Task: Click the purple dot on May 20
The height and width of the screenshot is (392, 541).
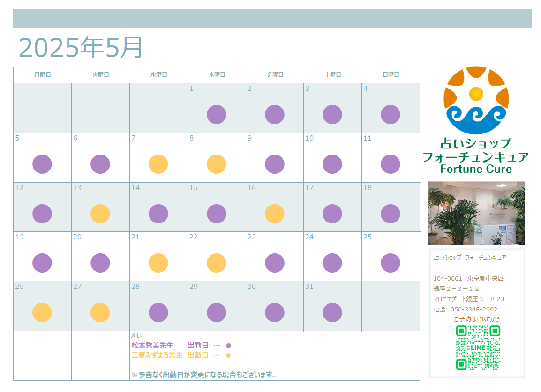Action: (100, 263)
